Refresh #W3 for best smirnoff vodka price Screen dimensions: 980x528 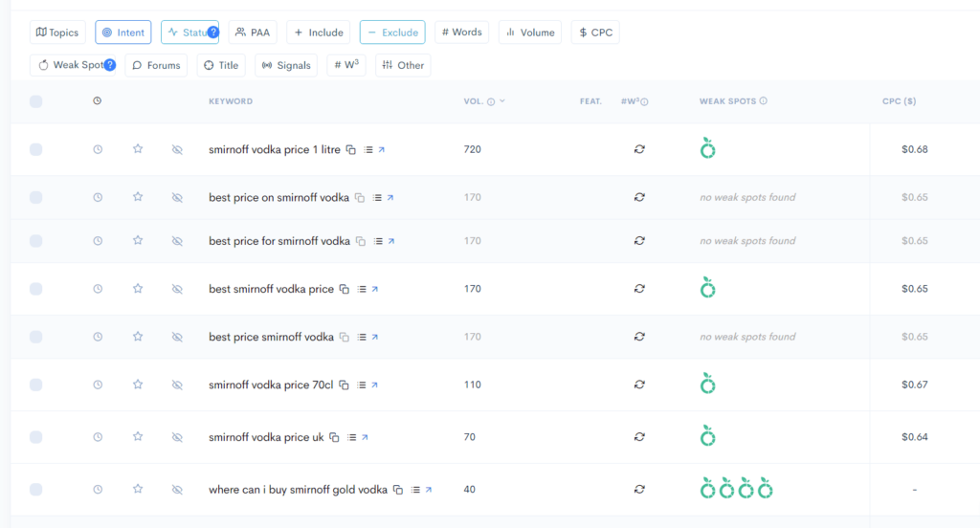point(639,289)
